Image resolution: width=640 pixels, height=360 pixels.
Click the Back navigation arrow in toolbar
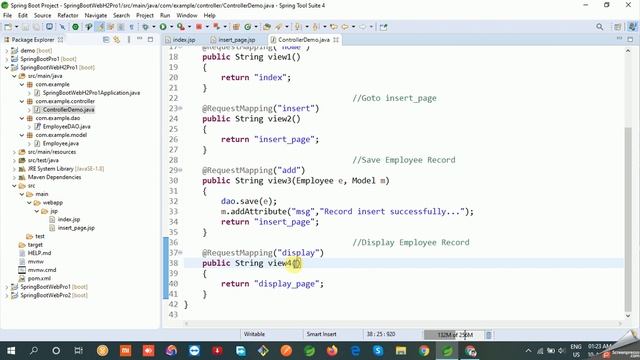tap(345, 27)
